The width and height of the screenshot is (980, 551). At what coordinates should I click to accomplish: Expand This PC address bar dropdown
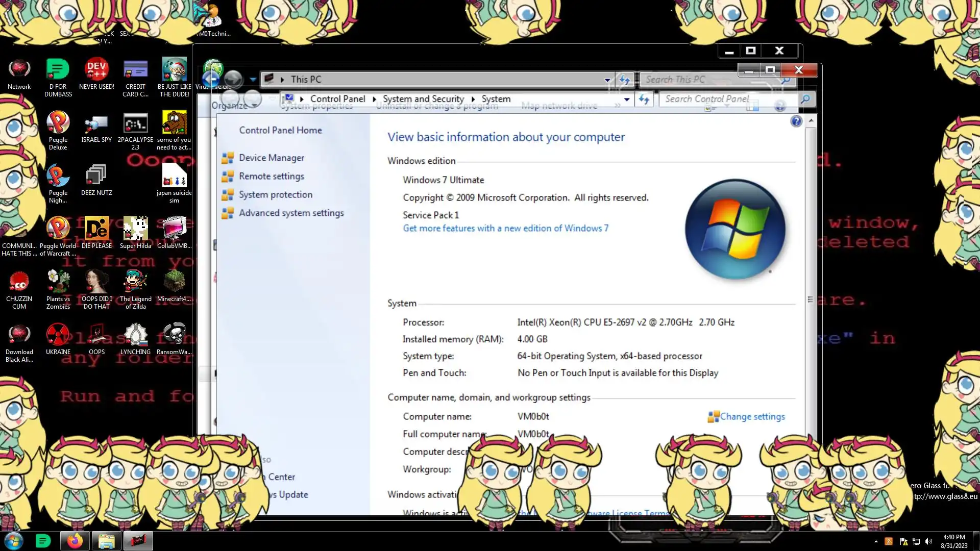[x=607, y=80]
